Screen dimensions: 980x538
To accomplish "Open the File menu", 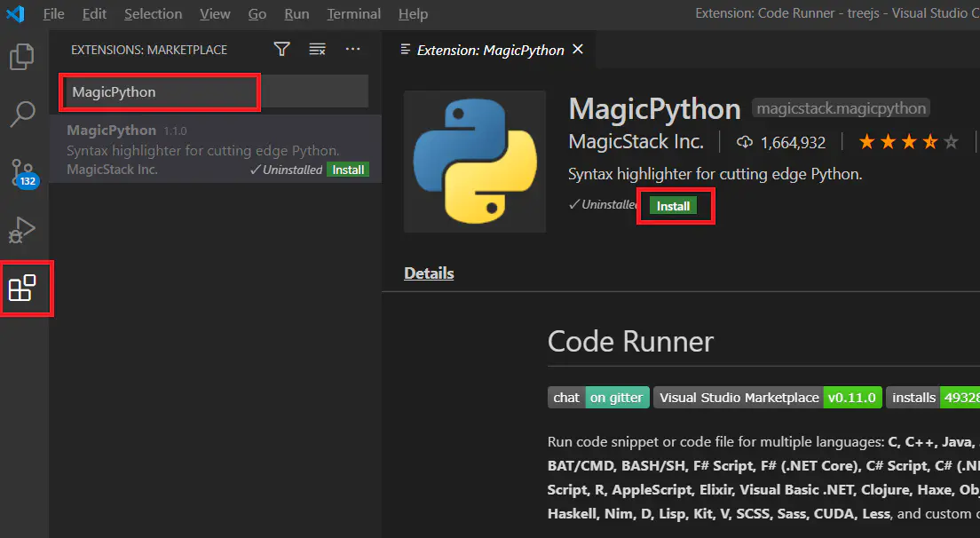I will click(53, 14).
